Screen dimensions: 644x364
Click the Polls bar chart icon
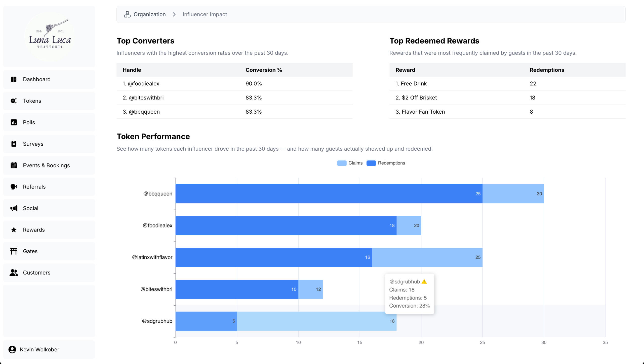[x=14, y=122]
